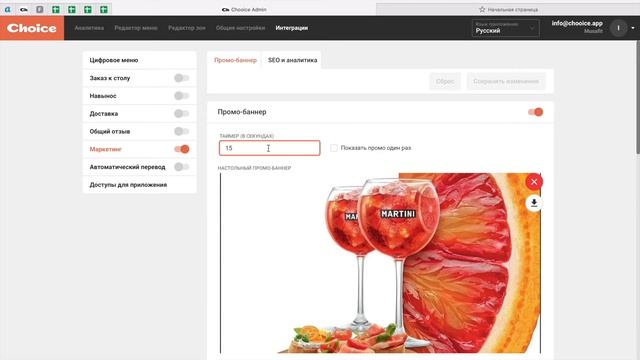Select the Chooice Admin browser tab

click(244, 9)
